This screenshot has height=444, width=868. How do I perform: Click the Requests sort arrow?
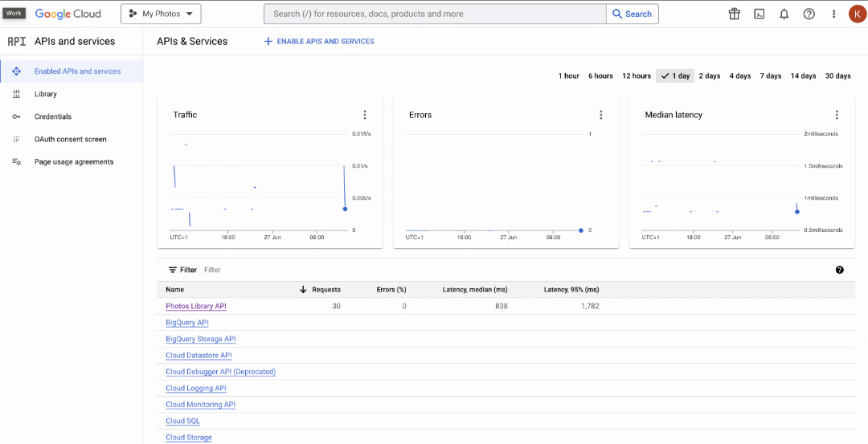pyautogui.click(x=303, y=289)
